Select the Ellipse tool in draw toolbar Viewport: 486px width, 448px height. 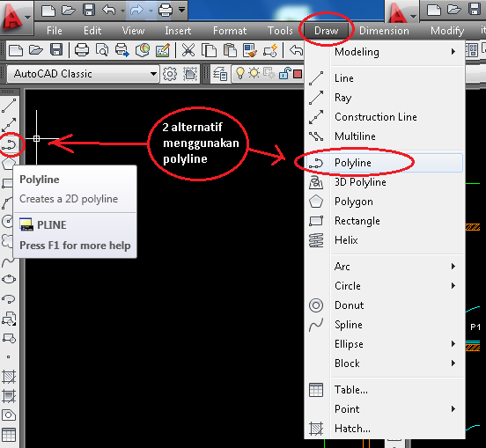pyautogui.click(x=9, y=279)
